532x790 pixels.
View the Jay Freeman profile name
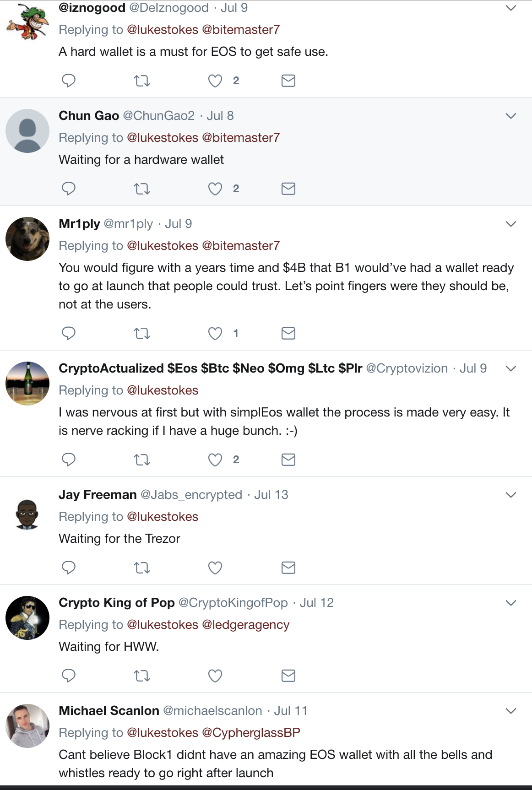[x=98, y=495]
